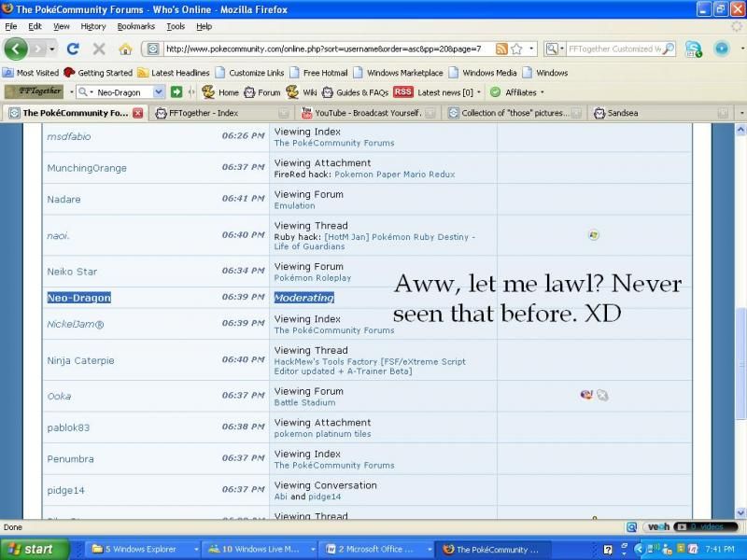The image size is (747, 560).
Task: Click the Windows icon in naoi.'s row
Action: 594,235
